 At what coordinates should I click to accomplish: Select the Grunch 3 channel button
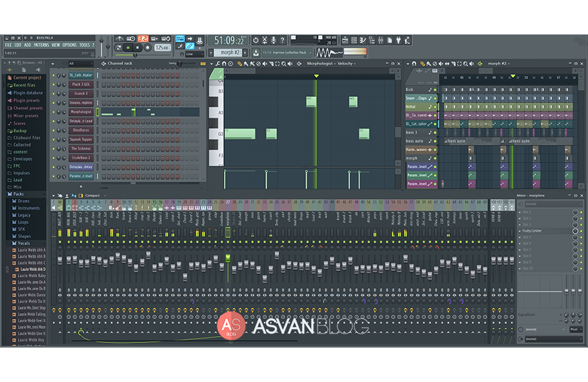(81, 93)
